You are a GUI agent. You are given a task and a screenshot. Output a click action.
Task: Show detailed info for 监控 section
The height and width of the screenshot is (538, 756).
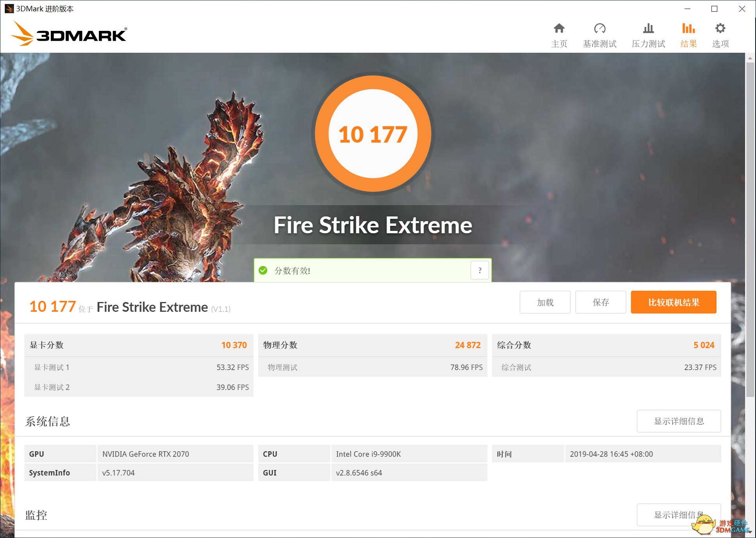click(x=679, y=515)
